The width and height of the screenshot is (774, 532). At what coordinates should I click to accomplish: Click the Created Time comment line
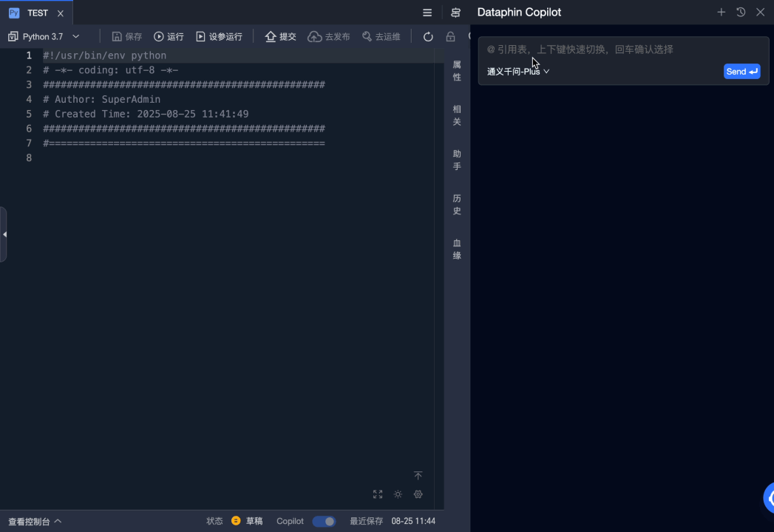(x=146, y=114)
